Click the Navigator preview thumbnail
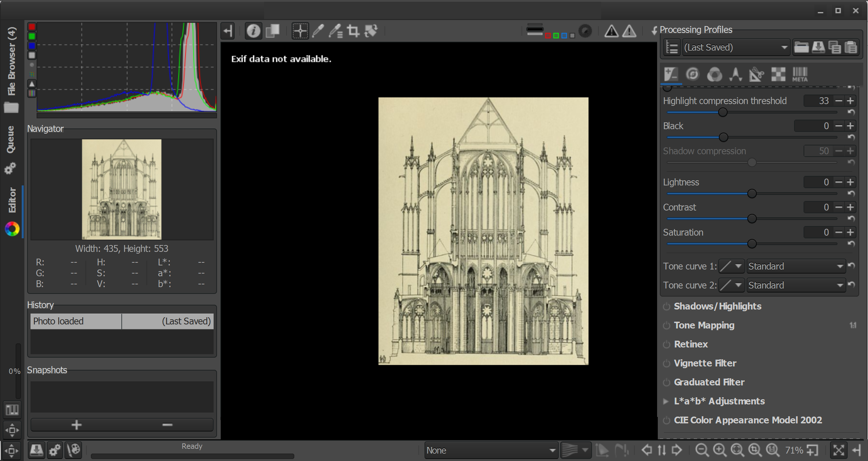868x461 pixels. click(122, 189)
